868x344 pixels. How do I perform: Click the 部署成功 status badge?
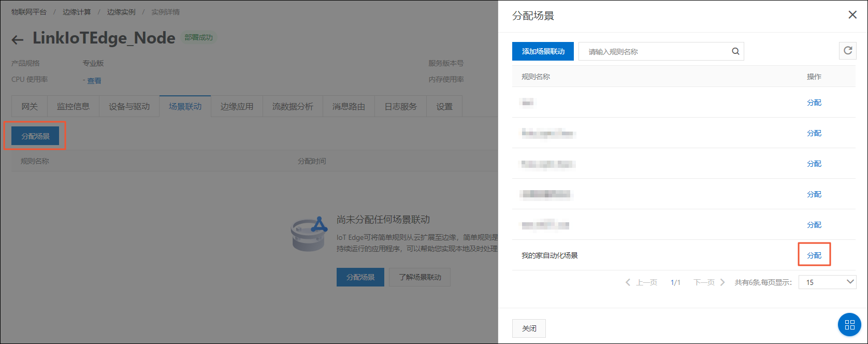tap(199, 37)
